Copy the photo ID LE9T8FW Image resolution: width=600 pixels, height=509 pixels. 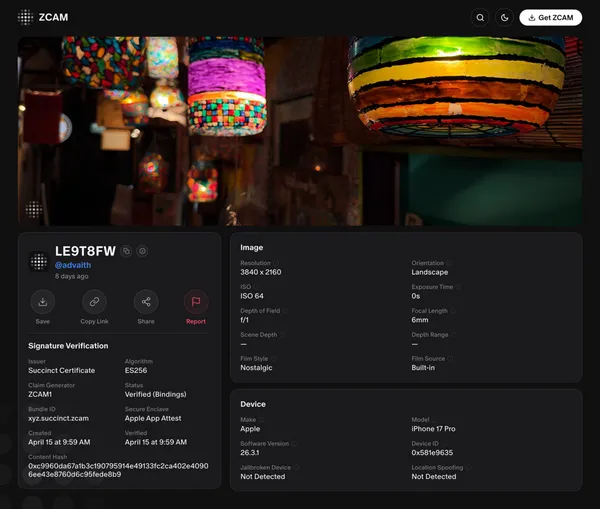point(127,251)
